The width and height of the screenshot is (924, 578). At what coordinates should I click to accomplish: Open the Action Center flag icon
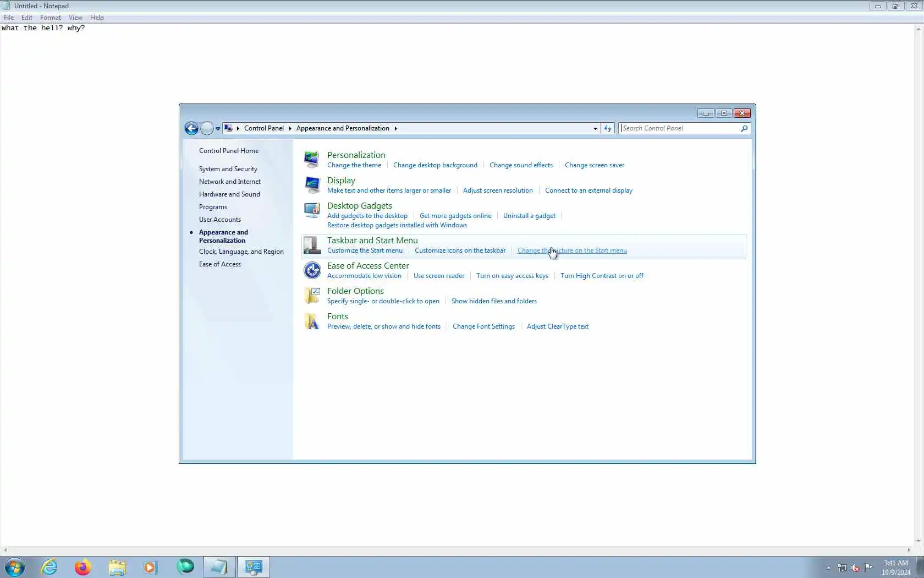pyautogui.click(x=868, y=568)
